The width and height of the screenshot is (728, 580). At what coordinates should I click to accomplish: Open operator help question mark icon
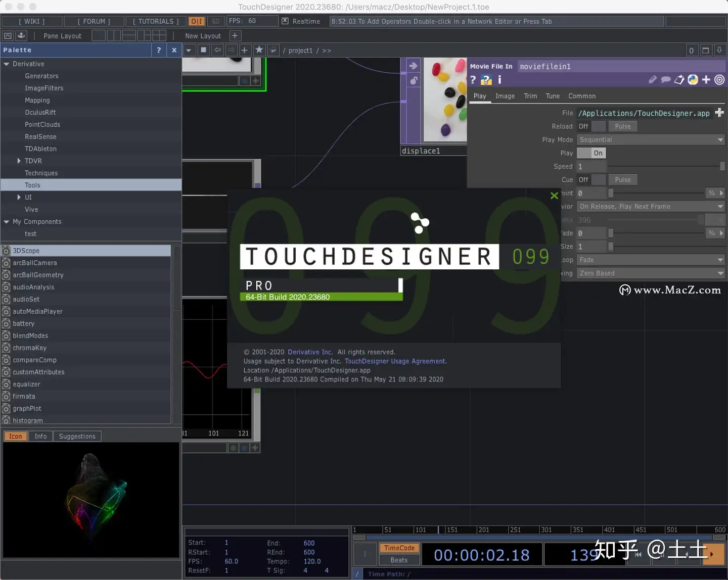pyautogui.click(x=473, y=80)
